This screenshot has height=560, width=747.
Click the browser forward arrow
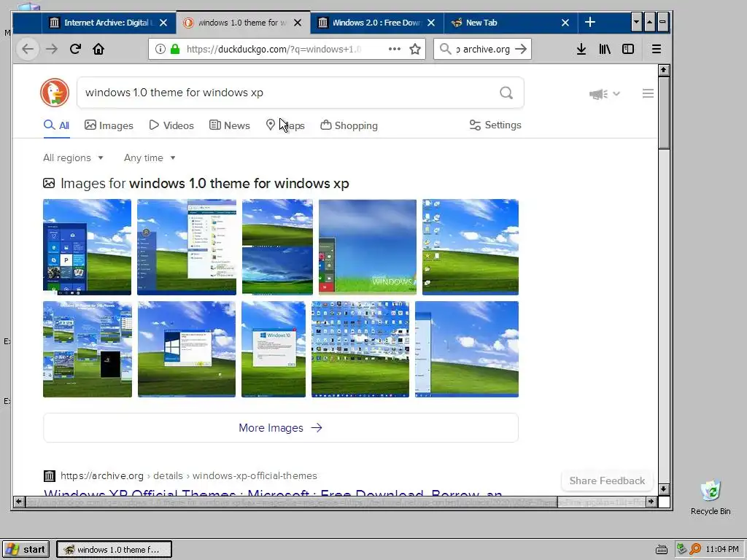[52, 49]
